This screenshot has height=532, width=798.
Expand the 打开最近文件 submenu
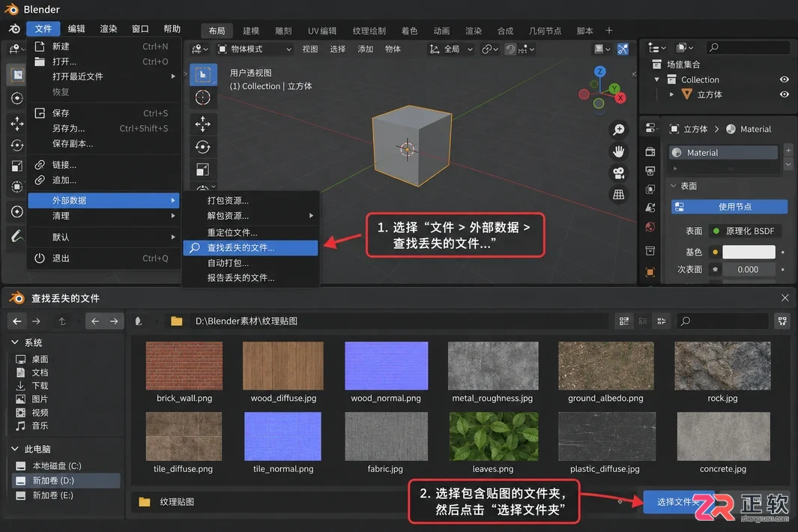point(104,76)
